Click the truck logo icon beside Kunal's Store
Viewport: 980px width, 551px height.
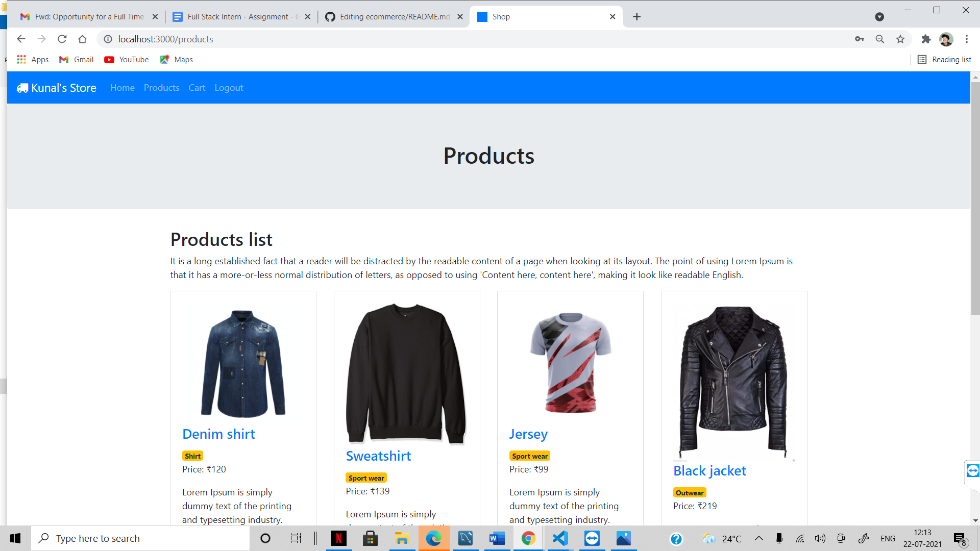click(22, 88)
